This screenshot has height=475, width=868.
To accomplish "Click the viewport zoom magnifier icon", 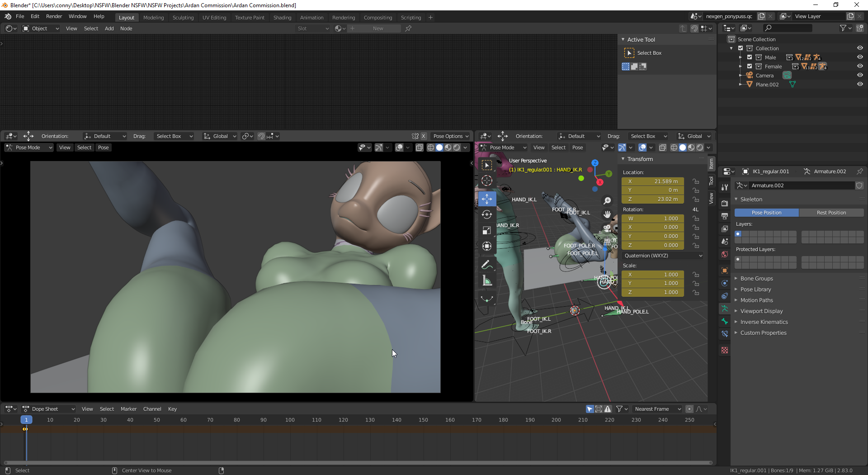I will click(607, 200).
